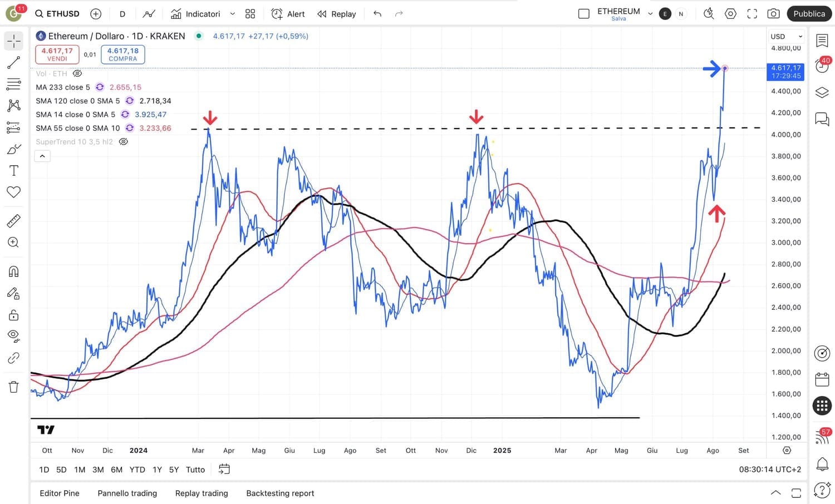Hide all drawings with eye icon
The height and width of the screenshot is (504, 835).
[x=14, y=336]
